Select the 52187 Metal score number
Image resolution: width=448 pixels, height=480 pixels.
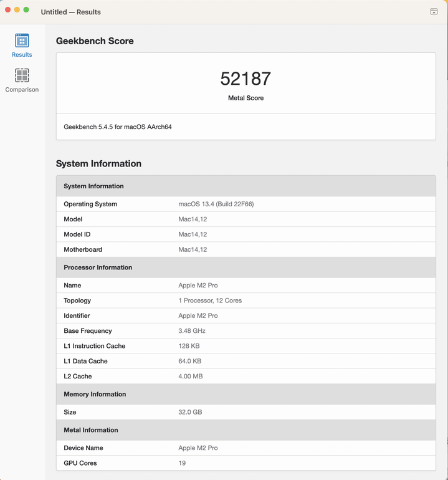[x=245, y=79]
